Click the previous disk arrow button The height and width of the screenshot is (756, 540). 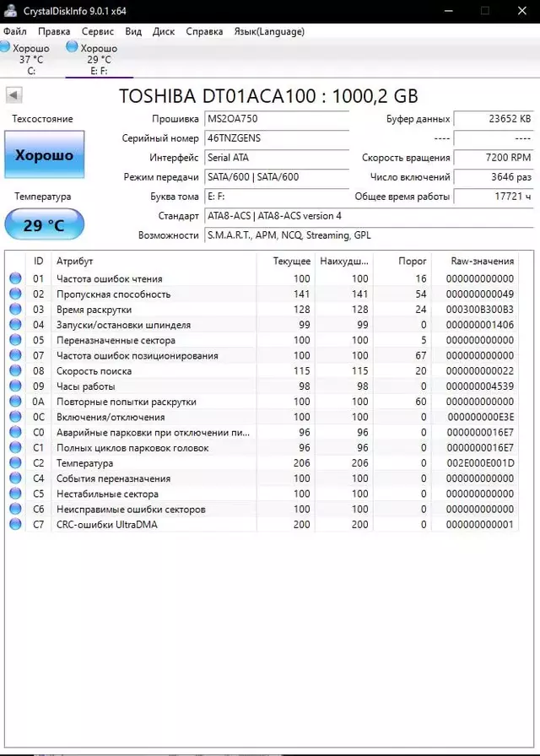(x=14, y=95)
